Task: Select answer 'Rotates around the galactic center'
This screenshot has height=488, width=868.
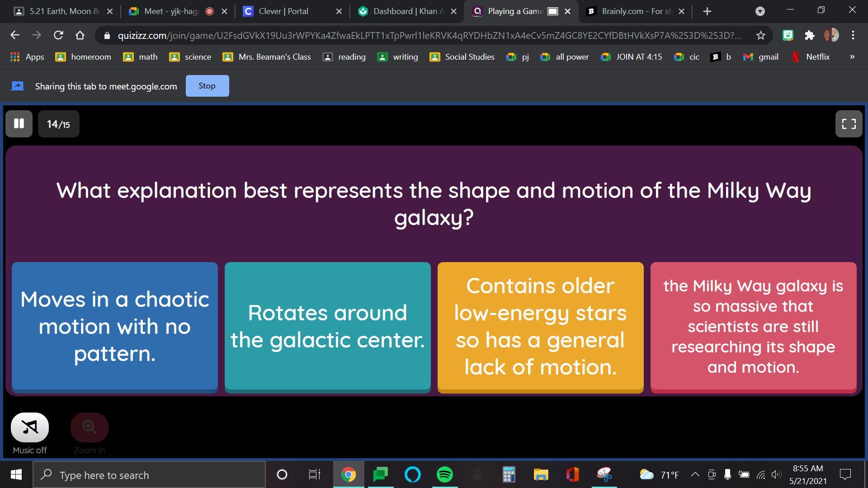Action: point(327,326)
